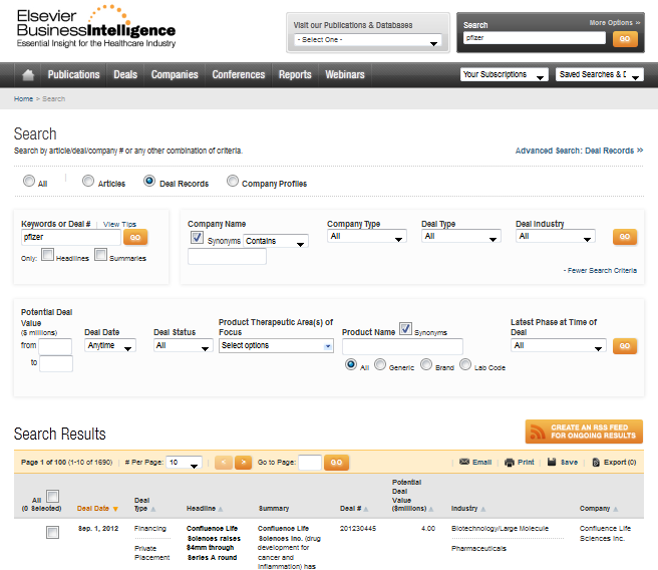Select the Articles radio button

(88, 181)
